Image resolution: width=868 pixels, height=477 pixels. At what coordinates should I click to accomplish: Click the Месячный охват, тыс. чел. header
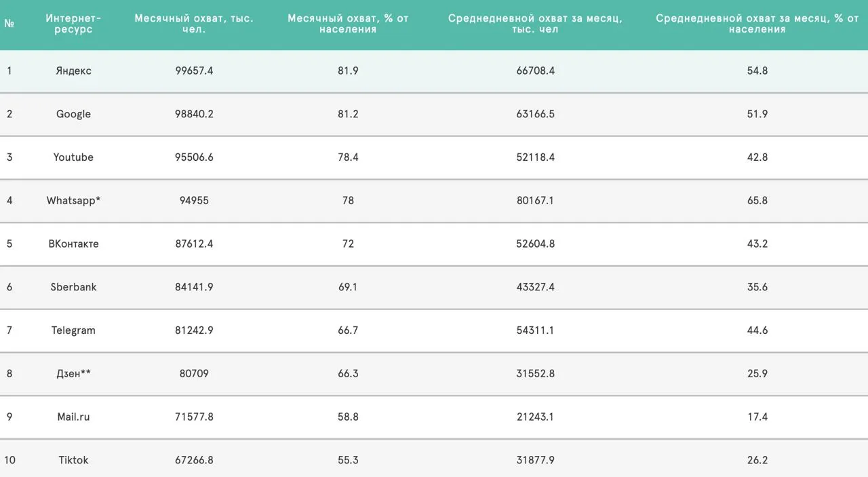coord(194,24)
